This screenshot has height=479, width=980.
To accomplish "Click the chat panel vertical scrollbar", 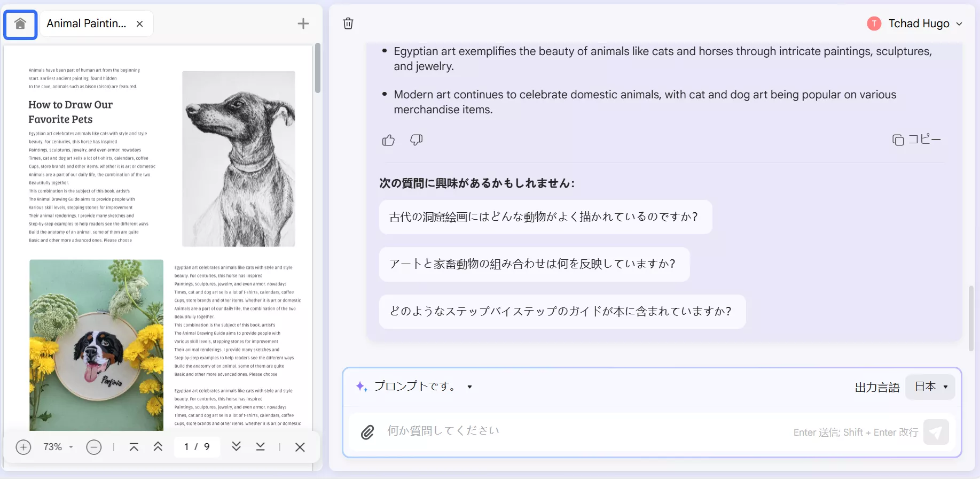I will (x=971, y=318).
